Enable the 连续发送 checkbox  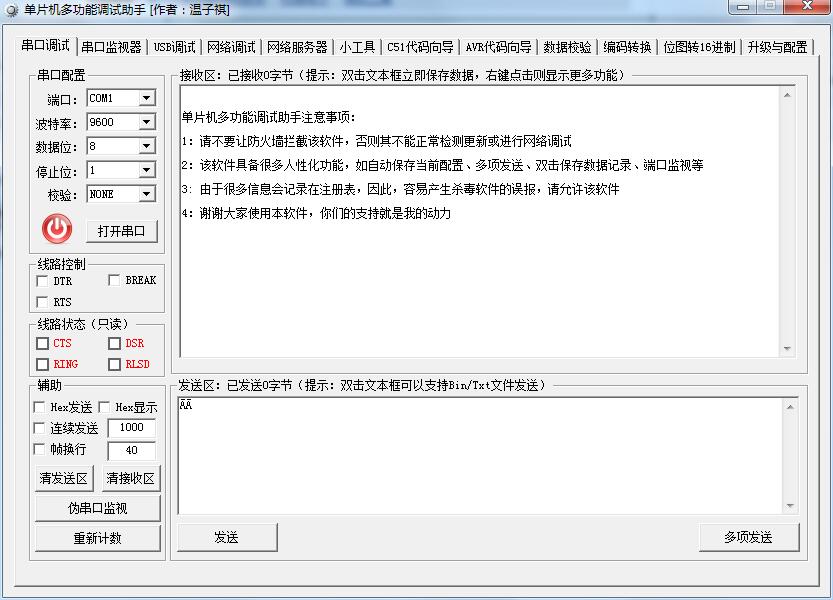coord(40,428)
